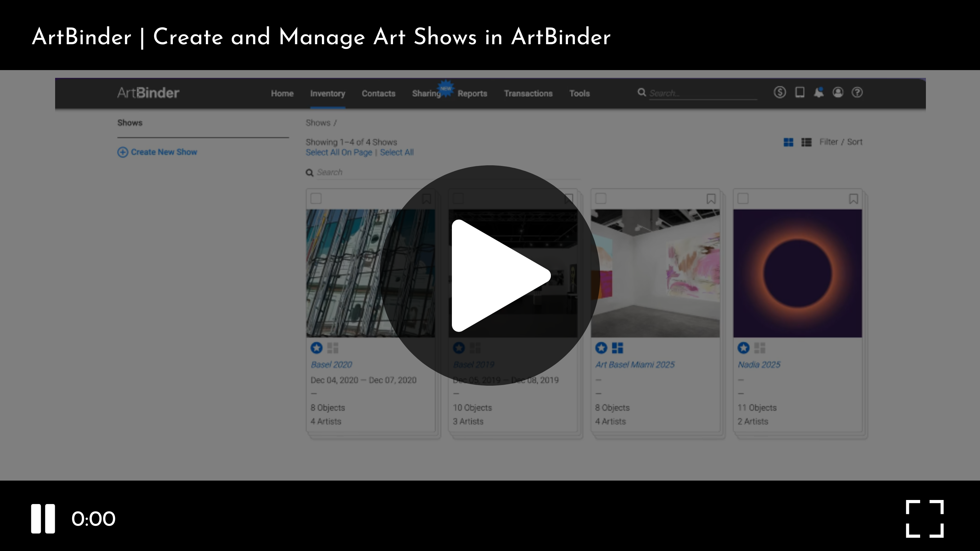Open the dollar sign currency icon
This screenshot has width=980, height=551.
coord(780,93)
